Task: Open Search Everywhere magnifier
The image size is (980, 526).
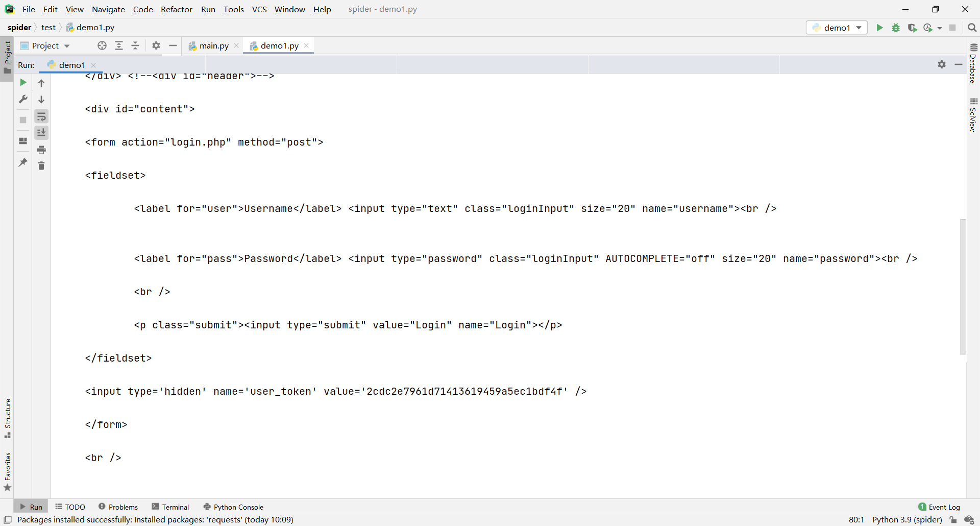Action: 972,28
